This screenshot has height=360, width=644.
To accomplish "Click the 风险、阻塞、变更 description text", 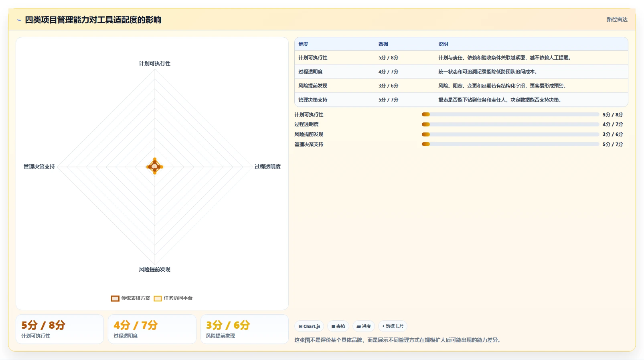I will coord(502,86).
